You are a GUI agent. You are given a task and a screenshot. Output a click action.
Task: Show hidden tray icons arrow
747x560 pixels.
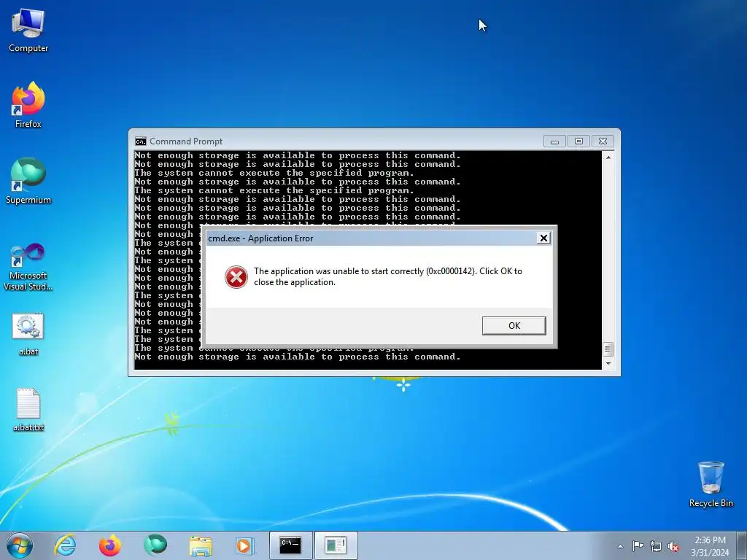point(620,546)
